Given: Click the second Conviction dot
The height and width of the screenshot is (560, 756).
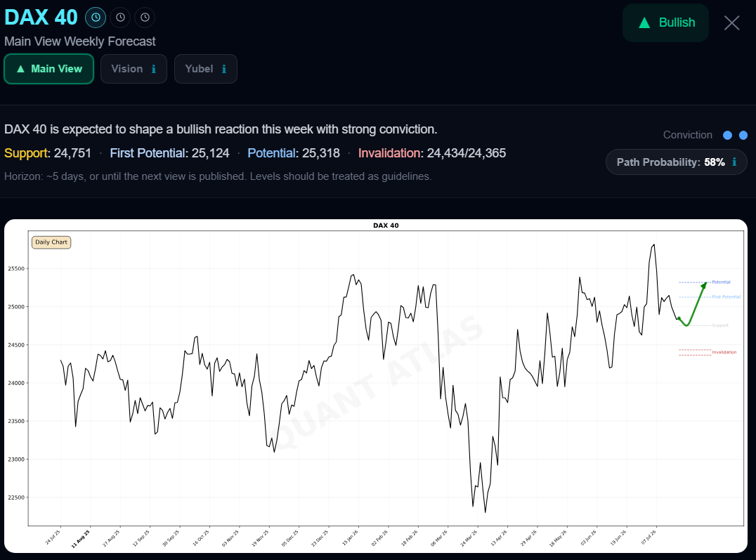Looking at the screenshot, I should 743,135.
